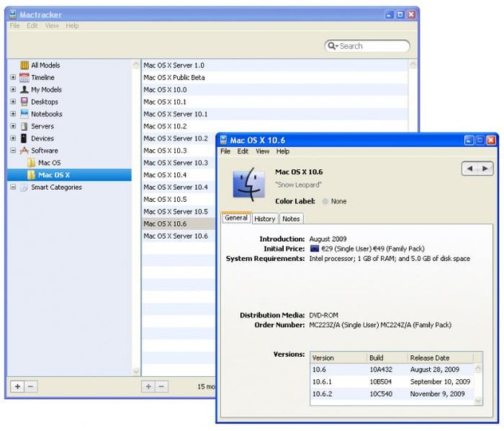Select build 10C540 in versions table
Viewport: 504px width, 431px height.
pos(381,394)
